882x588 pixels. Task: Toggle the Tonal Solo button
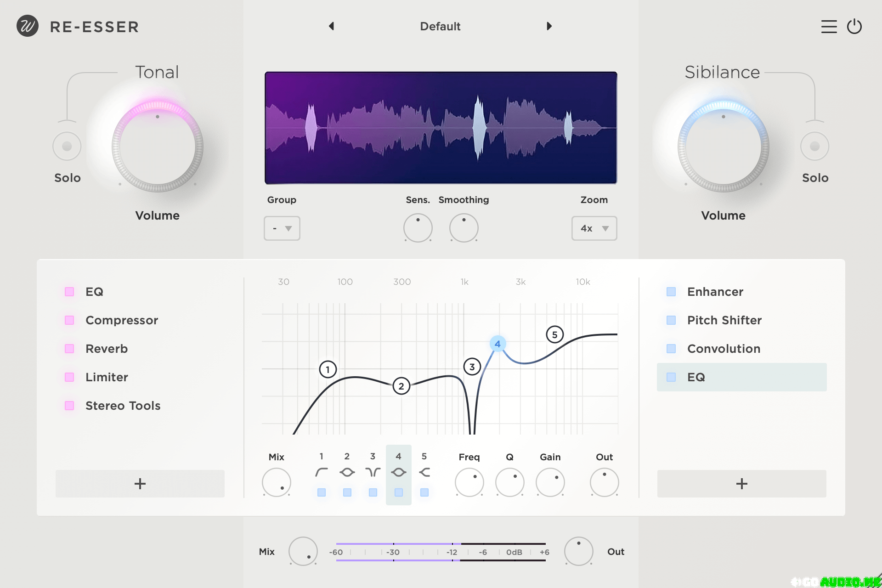click(x=67, y=147)
